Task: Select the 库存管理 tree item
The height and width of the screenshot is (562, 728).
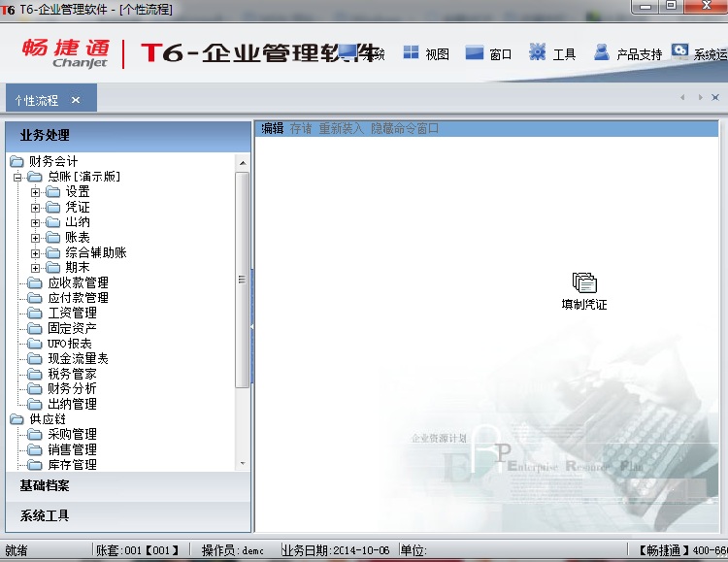Action: pyautogui.click(x=72, y=465)
